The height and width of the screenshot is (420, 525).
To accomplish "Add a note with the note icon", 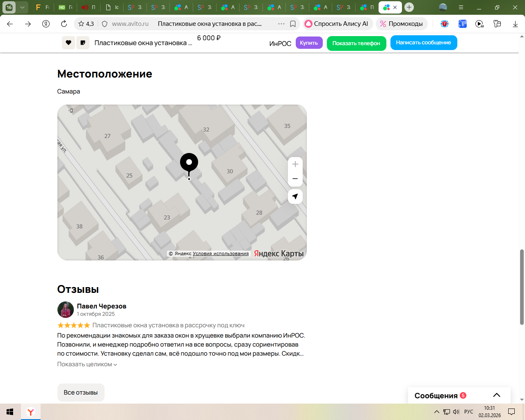I will pyautogui.click(x=83, y=43).
